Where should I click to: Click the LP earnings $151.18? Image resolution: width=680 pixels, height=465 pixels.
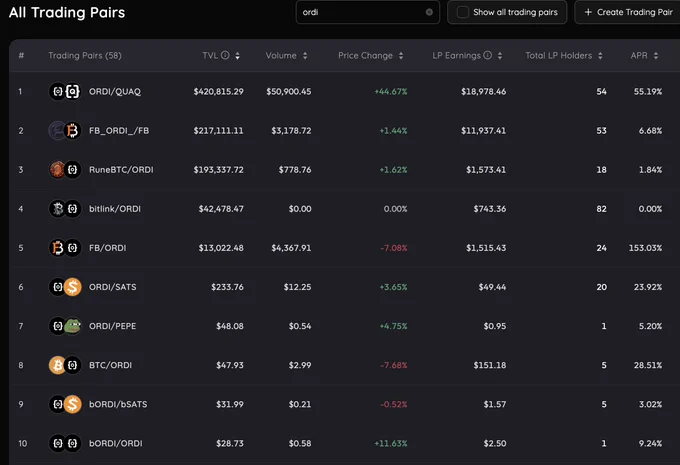[490, 365]
